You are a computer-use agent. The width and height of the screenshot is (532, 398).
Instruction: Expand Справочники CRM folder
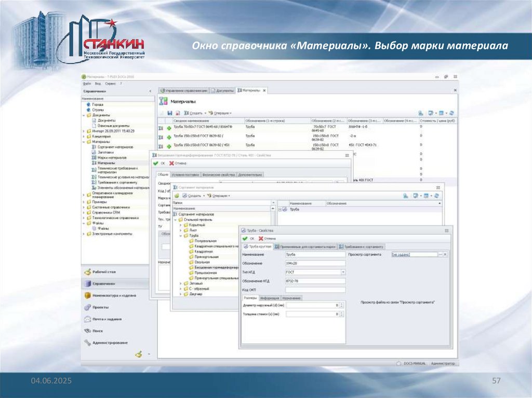coord(84,213)
